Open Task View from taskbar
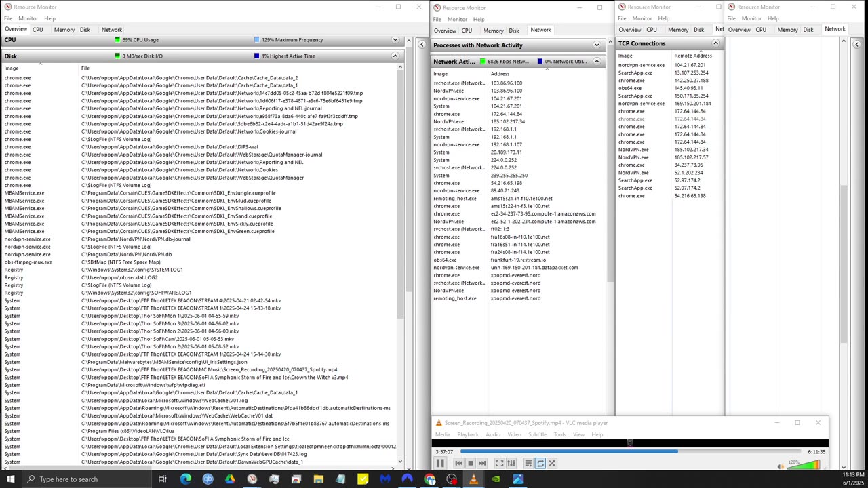Image resolution: width=868 pixels, height=488 pixels. click(x=163, y=479)
